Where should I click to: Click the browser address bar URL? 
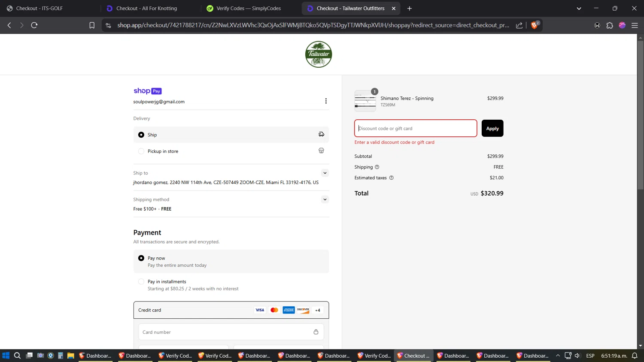pos(313,25)
